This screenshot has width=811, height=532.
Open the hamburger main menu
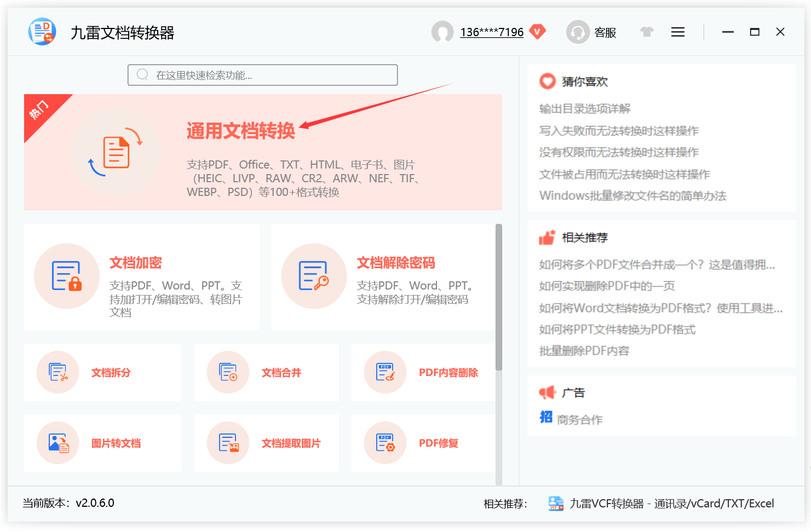point(678,32)
